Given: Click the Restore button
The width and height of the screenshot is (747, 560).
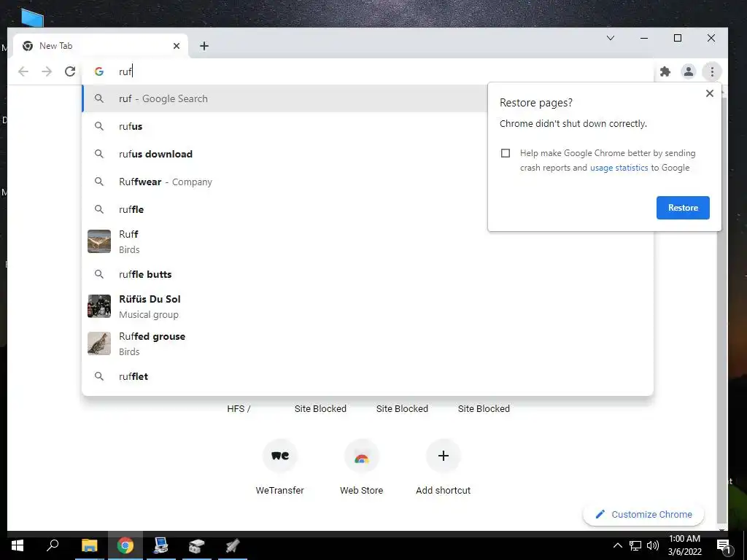Looking at the screenshot, I should tap(683, 208).
